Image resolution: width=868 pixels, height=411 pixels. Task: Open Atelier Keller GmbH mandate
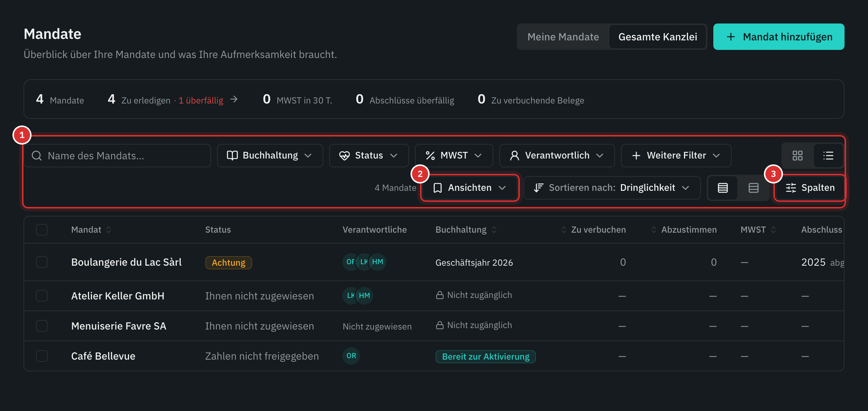click(x=118, y=296)
